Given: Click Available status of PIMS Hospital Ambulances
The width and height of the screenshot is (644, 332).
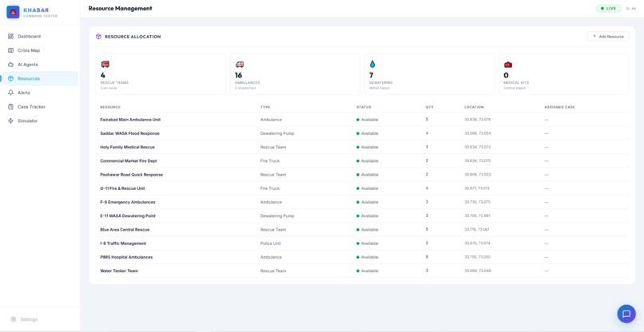Looking at the screenshot, I should click(x=368, y=257).
